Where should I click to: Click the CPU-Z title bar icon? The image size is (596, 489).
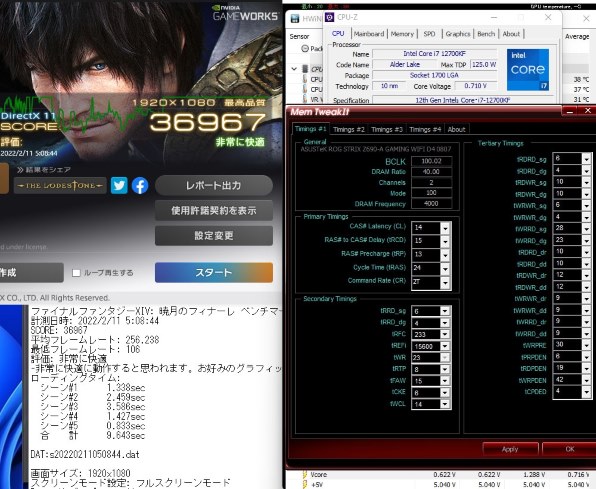pos(330,17)
